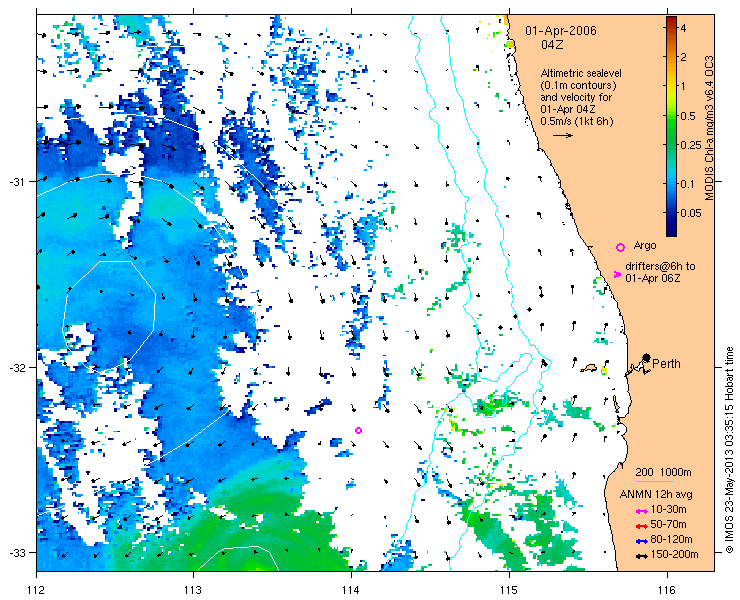Screen dimensions: 740x600
Task: Click longitude axis label 113
Action: pos(193,590)
